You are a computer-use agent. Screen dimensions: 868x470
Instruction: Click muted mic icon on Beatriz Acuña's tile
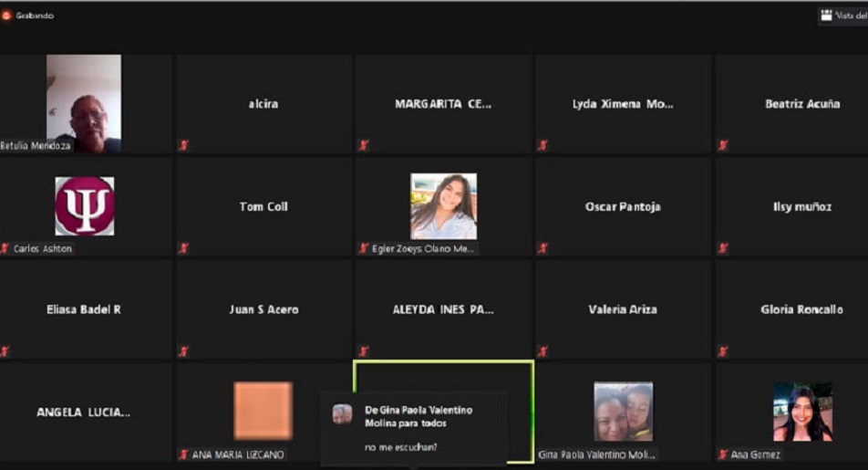pos(723,145)
